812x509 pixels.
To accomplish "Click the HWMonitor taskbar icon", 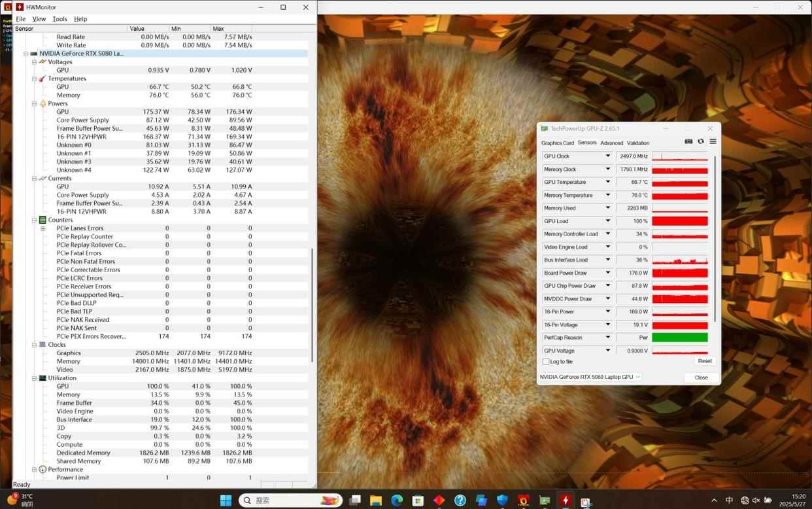I will pos(566,500).
